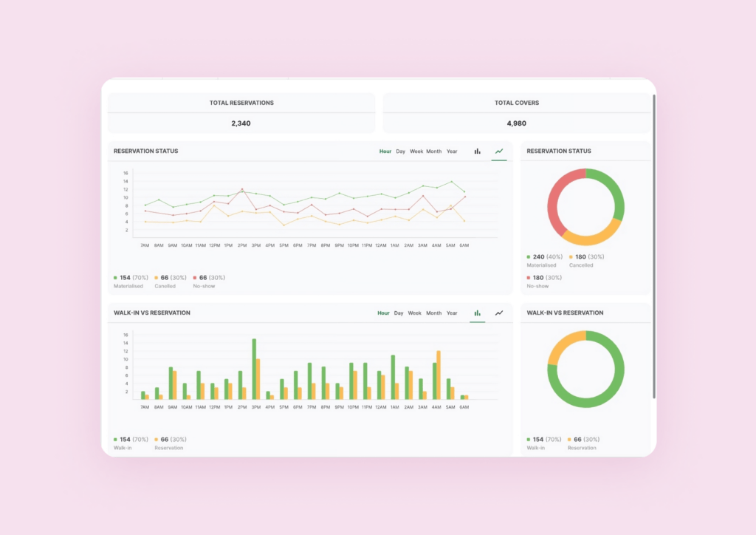The height and width of the screenshot is (535, 756).
Task: Open the Total Reservations summary card
Action: [x=241, y=112]
